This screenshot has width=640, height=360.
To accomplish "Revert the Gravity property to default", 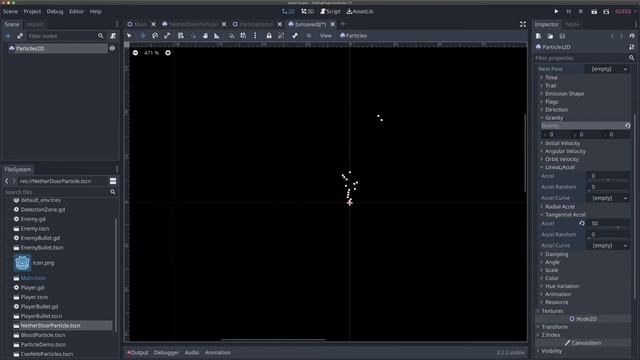I will coord(628,126).
